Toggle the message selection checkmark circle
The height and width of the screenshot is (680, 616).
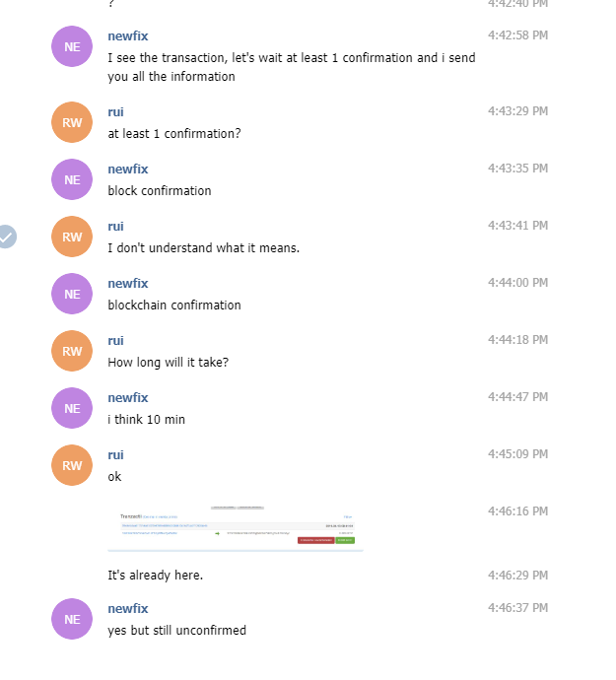coord(6,237)
